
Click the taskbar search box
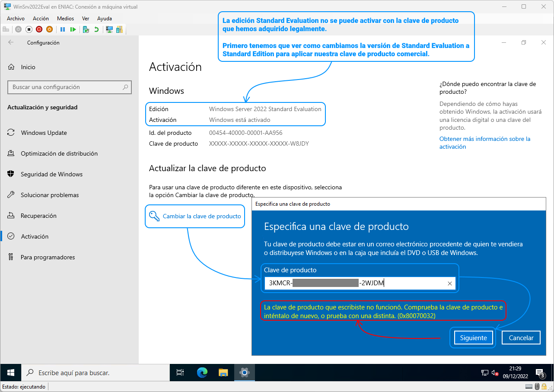pos(95,372)
